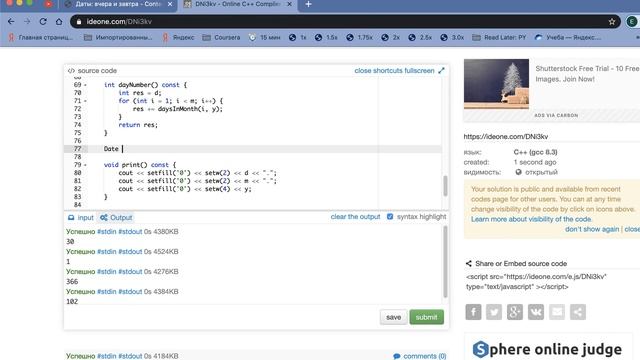Screen dimensions: 640x360
Task: Open the 'Учеба — Яндекс' bookmark
Action: [x=568, y=38]
